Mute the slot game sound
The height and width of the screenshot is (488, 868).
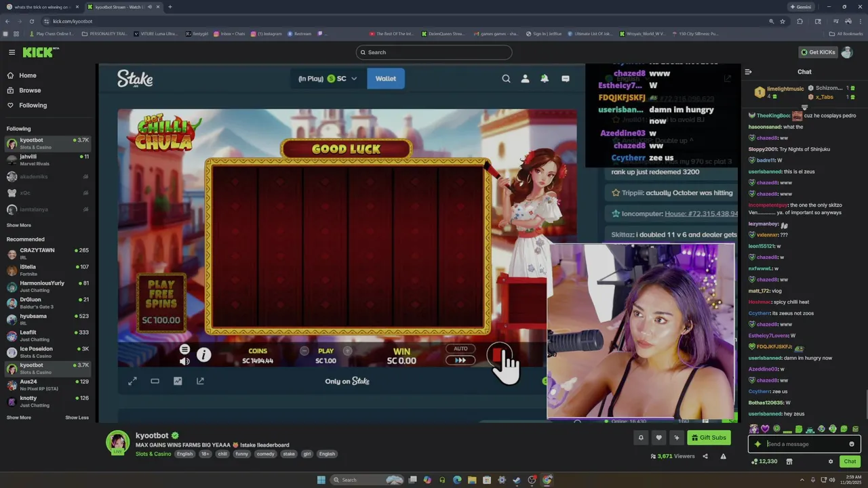(x=184, y=361)
